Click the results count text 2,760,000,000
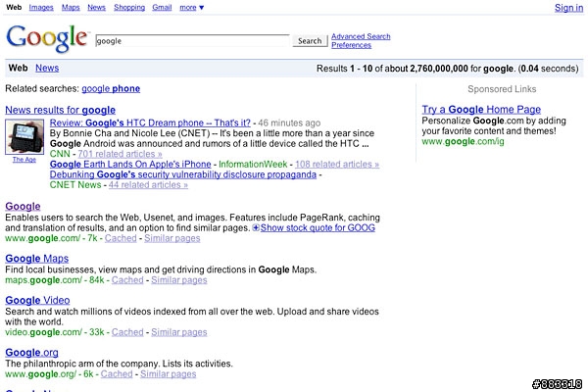588x392 pixels. click(439, 69)
